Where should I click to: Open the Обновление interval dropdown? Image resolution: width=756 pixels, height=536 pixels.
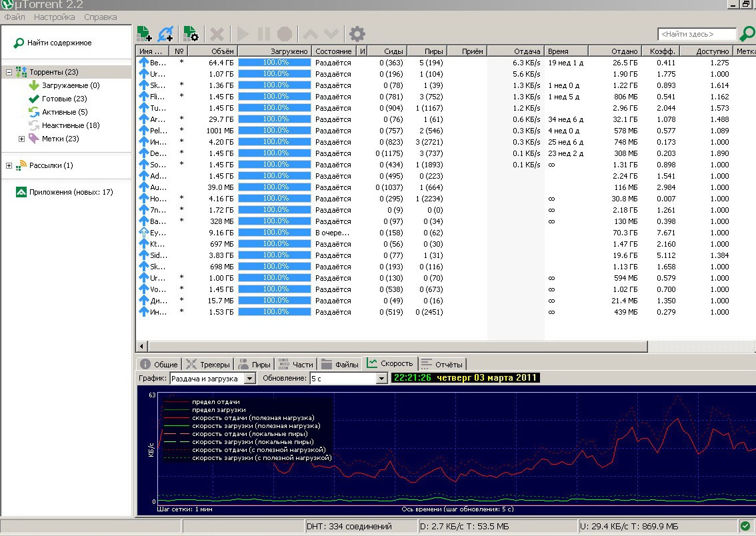[381, 379]
